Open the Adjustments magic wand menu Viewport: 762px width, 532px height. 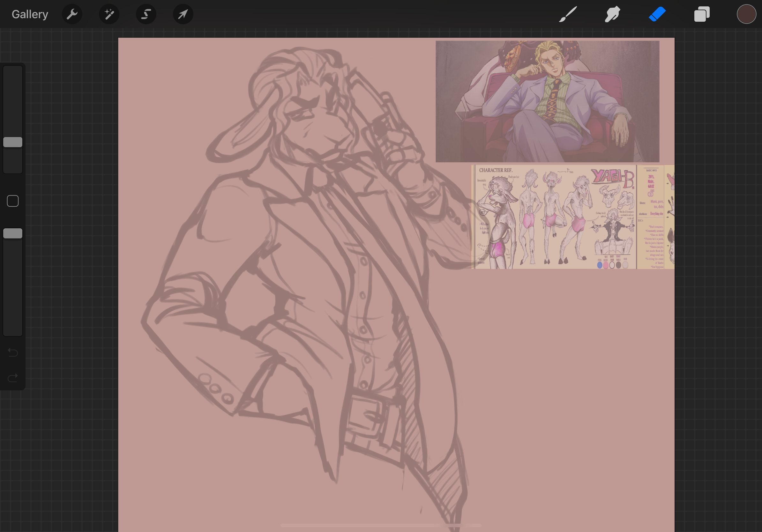[109, 14]
